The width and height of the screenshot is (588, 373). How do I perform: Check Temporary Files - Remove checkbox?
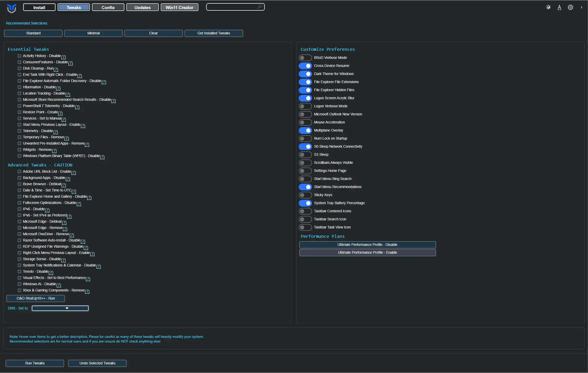[x=19, y=137]
